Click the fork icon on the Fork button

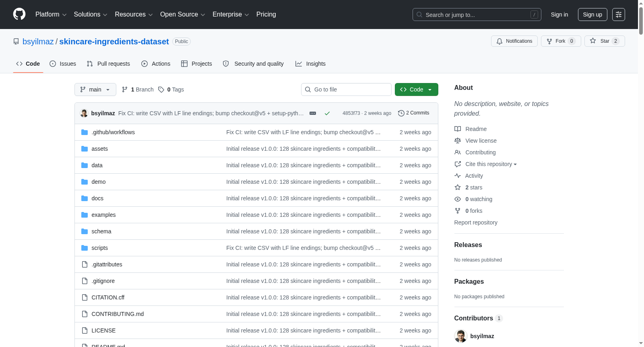(x=549, y=42)
